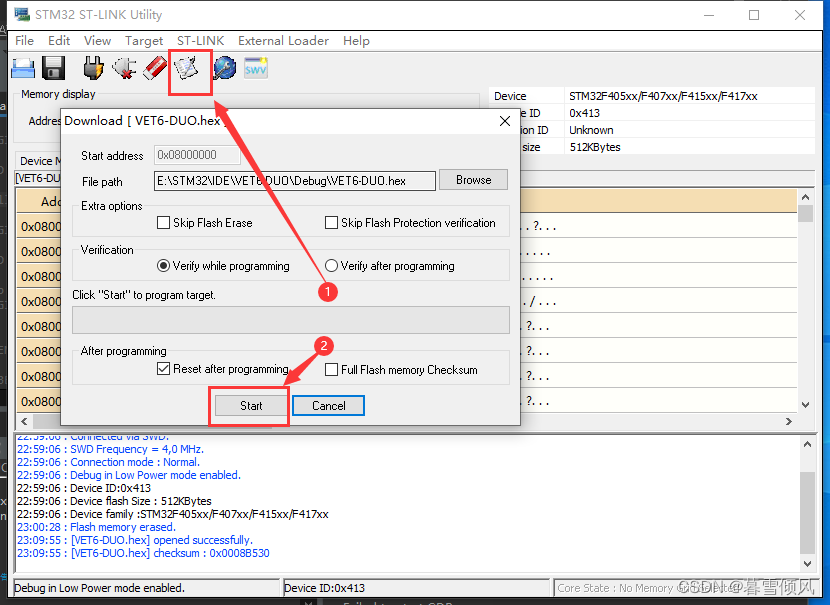Click memory table horizontal scroll right arrow
This screenshot has width=830, height=605.
pos(789,421)
